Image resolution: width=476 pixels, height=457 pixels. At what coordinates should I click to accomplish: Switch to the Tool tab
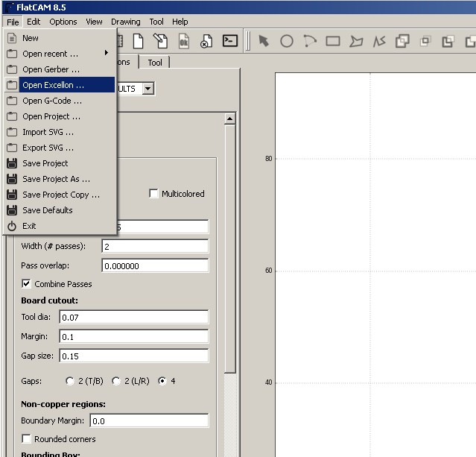[155, 63]
